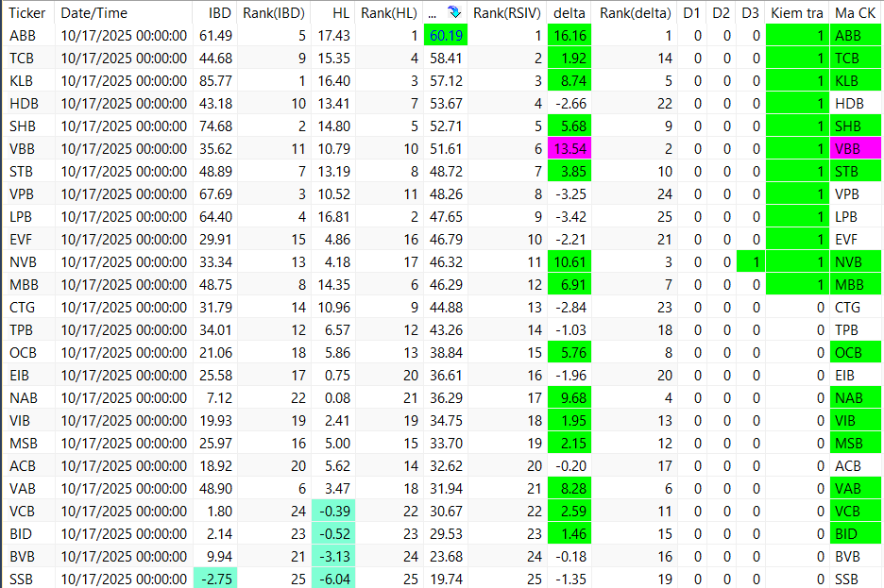Select the HL value -3.13
884x588 pixels.
click(333, 557)
